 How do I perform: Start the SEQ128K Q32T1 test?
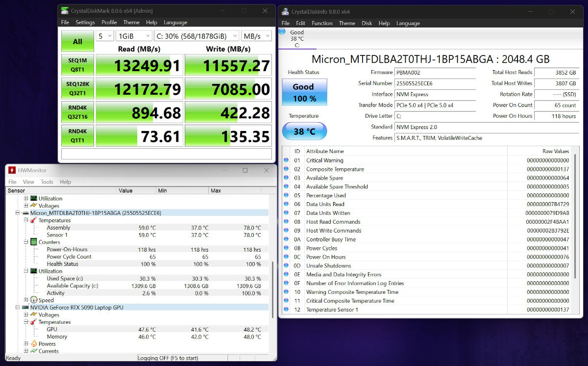77,88
